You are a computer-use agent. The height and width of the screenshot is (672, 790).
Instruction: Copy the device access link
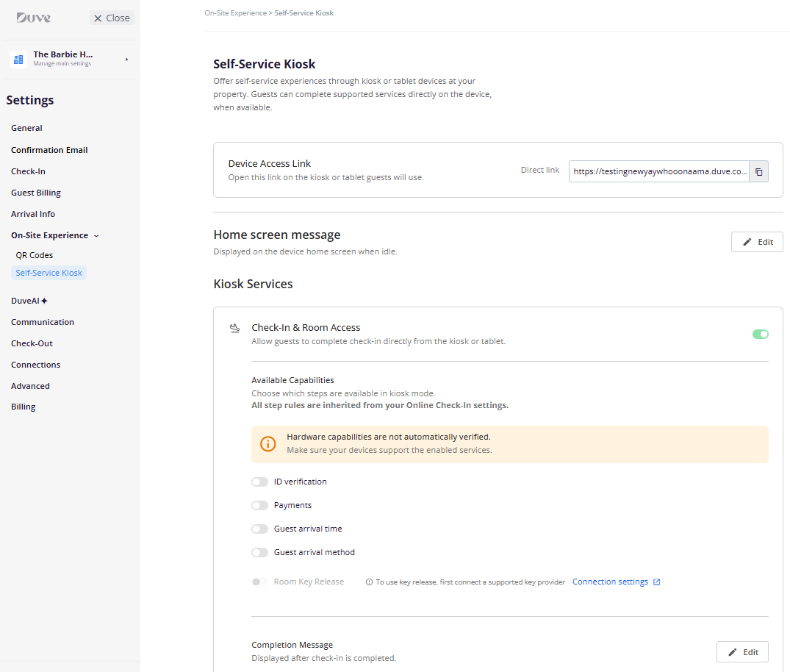click(758, 171)
